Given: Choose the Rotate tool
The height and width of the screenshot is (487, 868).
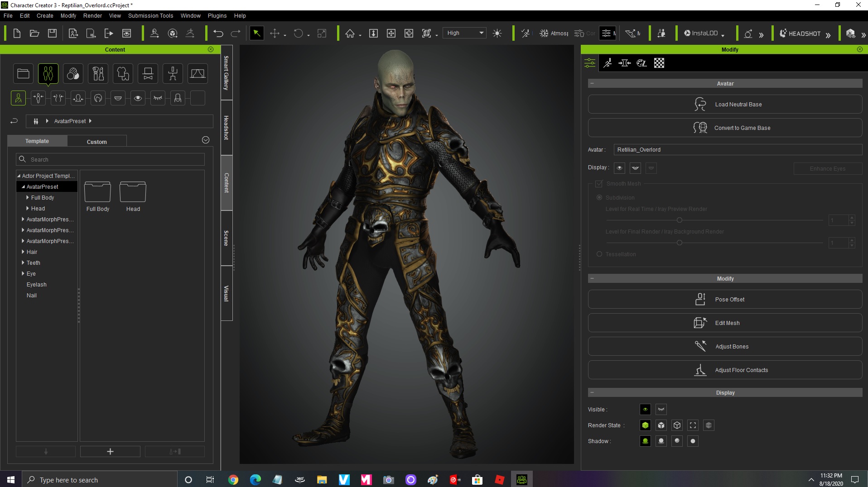Looking at the screenshot, I should point(298,33).
